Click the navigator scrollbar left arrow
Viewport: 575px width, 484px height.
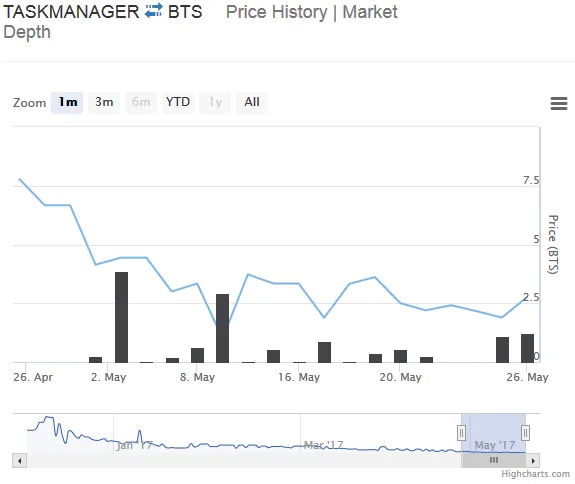pyautogui.click(x=19, y=460)
